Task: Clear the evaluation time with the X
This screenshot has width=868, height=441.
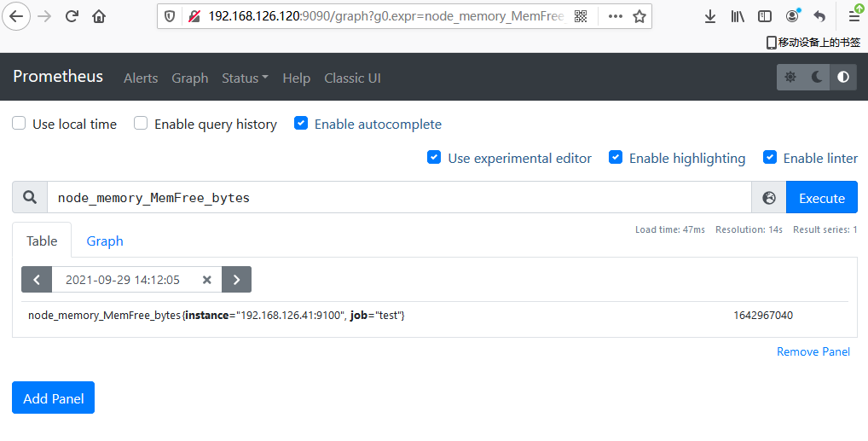Action: 206,280
